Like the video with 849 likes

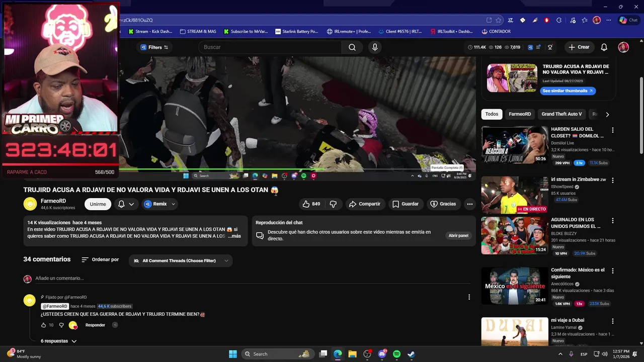pyautogui.click(x=311, y=204)
